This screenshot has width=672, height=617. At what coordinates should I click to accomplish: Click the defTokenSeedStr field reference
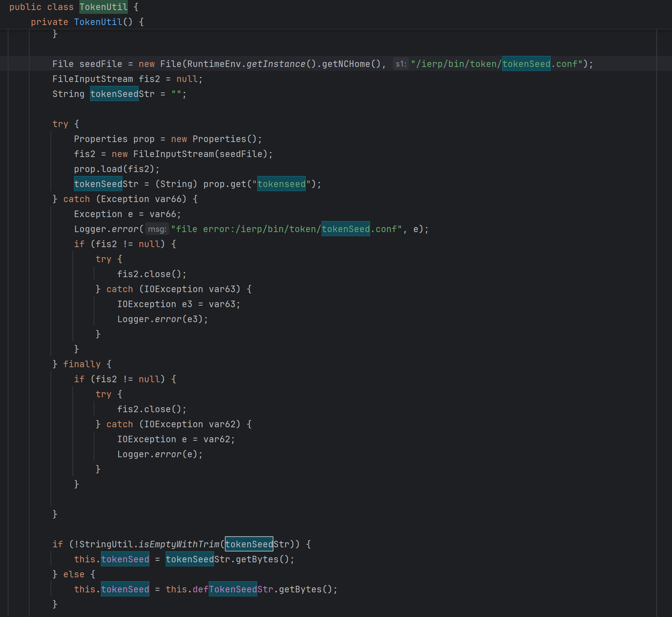[233, 589]
